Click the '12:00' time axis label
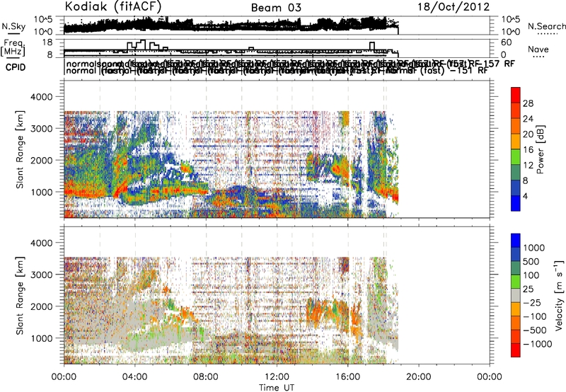 277,377
